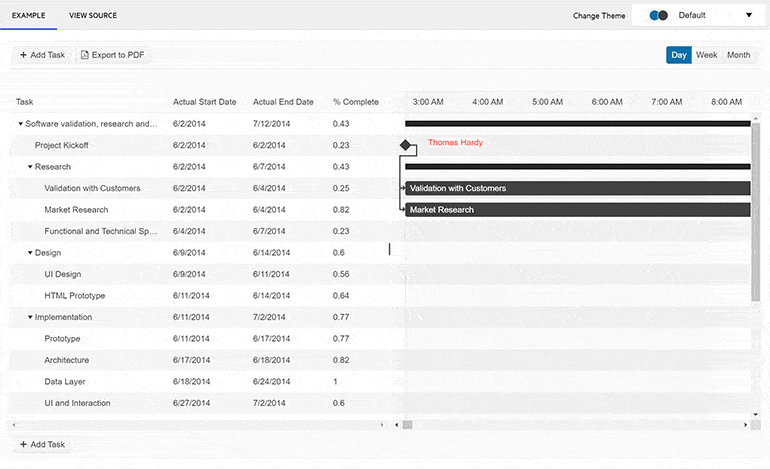Sort by the Task column header

click(x=25, y=102)
